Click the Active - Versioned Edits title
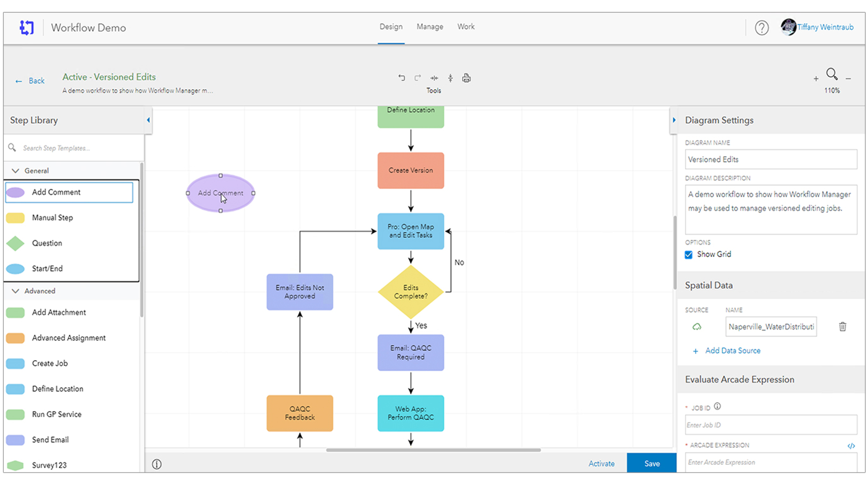Image resolution: width=868 pixels, height=489 pixels. (x=109, y=77)
